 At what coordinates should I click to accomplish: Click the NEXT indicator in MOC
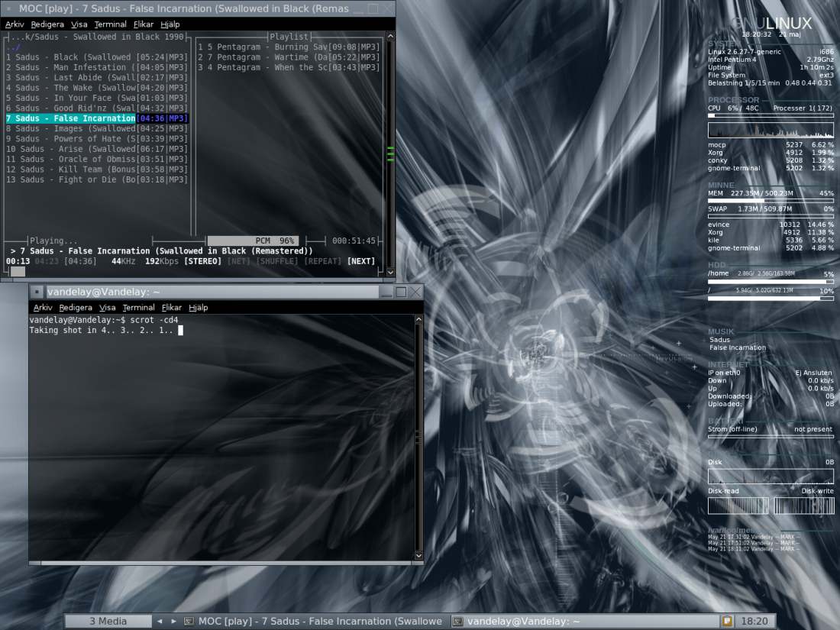(x=361, y=261)
